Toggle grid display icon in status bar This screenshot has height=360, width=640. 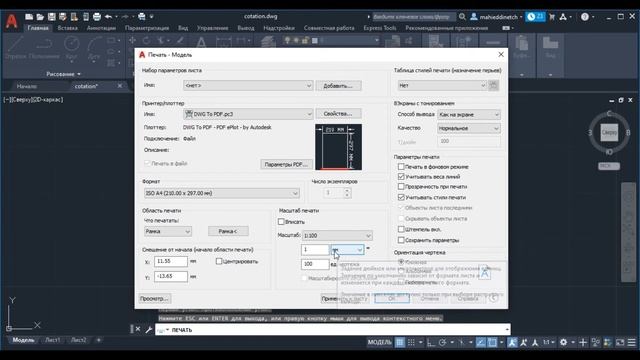pos(400,342)
